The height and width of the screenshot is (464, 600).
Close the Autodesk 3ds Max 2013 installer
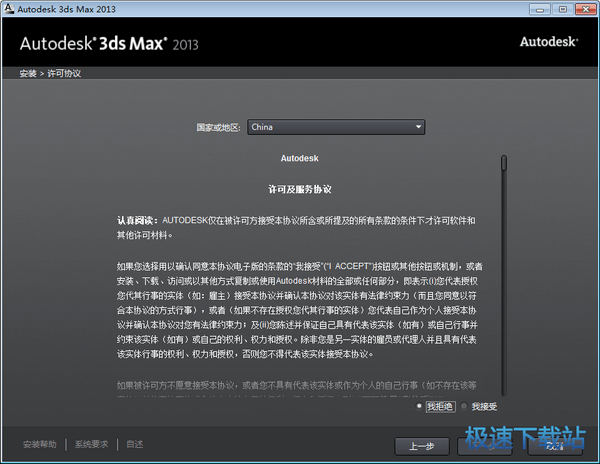586,9
